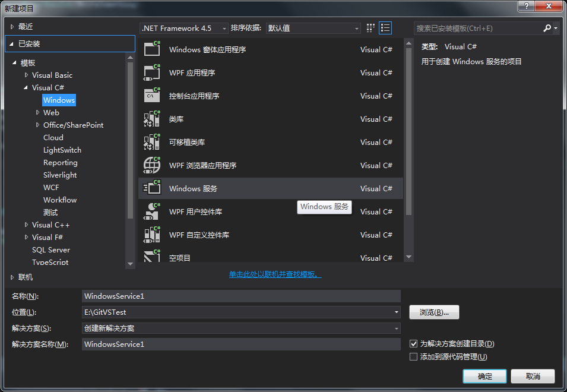Select the Windows 服务 template icon

(152, 188)
